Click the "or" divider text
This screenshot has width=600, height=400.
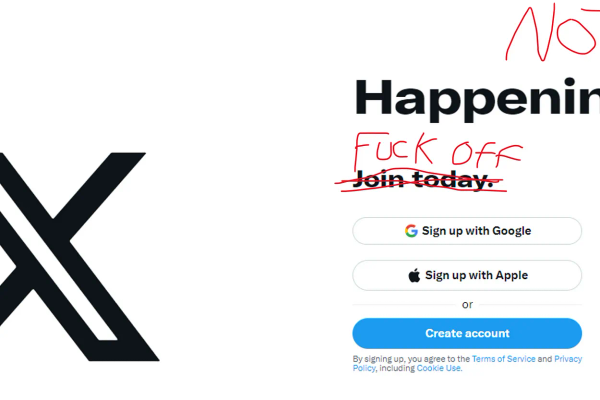467,305
